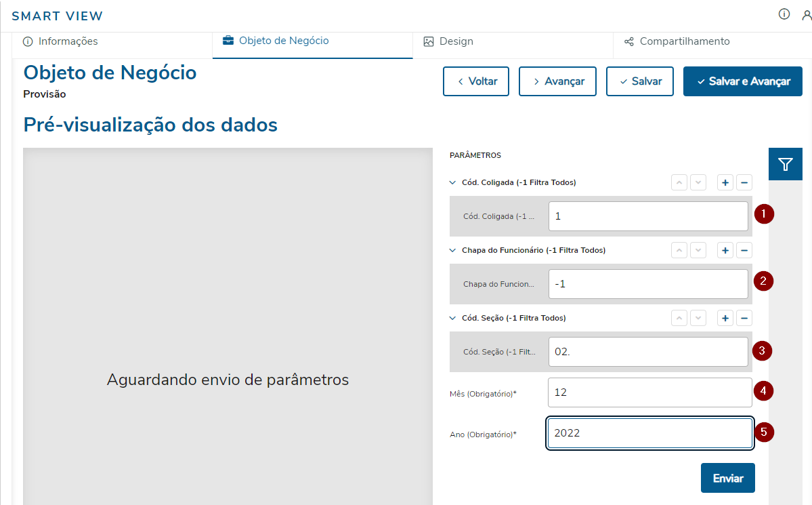The image size is (812, 505).
Task: Click Salvar e Avançar
Action: tap(742, 81)
